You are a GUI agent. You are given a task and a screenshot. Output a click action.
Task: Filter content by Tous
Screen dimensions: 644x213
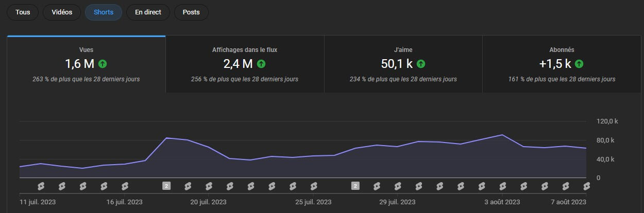[x=23, y=12]
